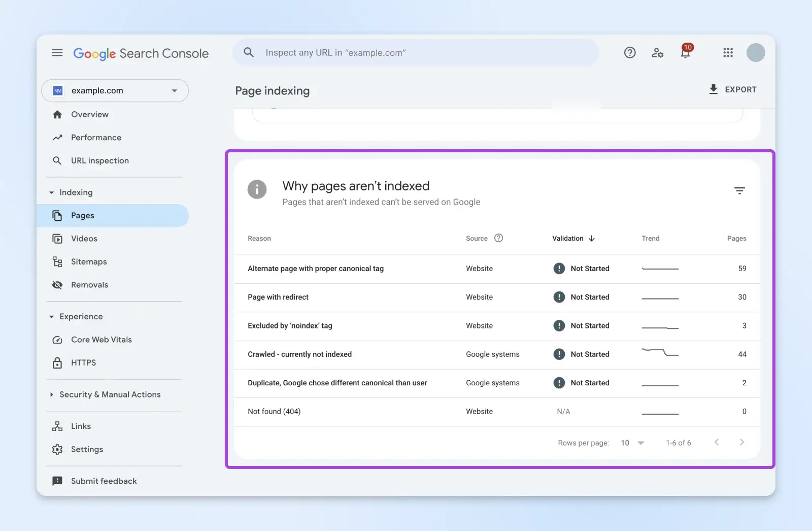Click the Inspect any URL search field
The image size is (812, 531).
coord(416,53)
